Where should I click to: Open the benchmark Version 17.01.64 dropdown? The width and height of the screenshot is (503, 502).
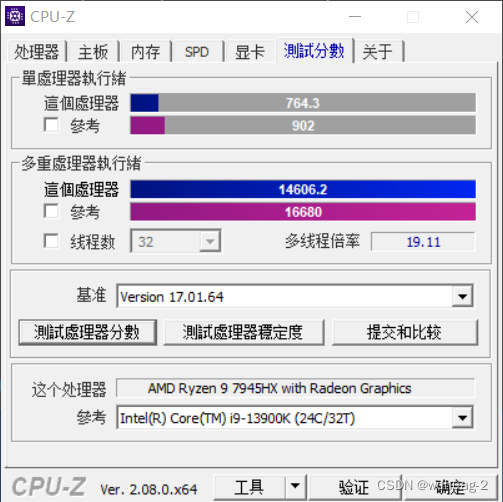coord(462,296)
